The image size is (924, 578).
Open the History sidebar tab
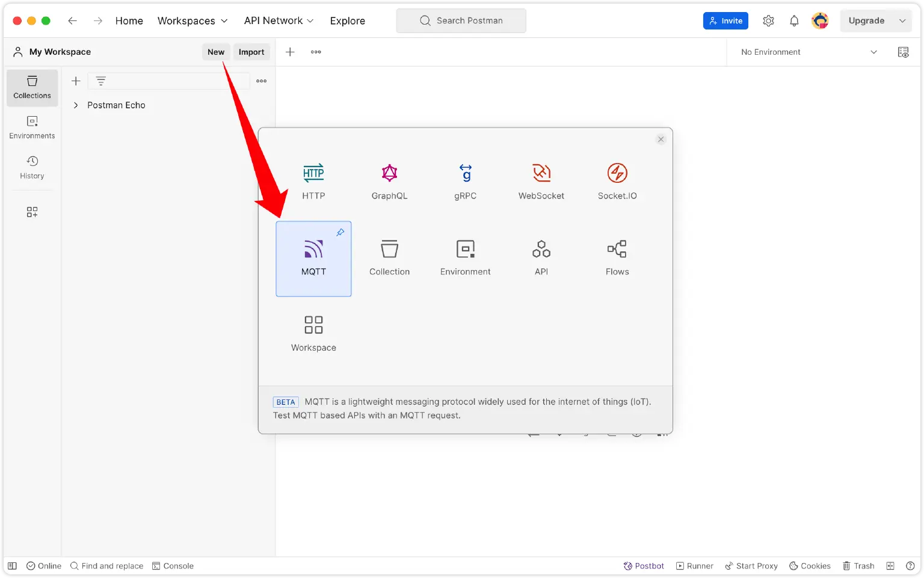tap(32, 167)
